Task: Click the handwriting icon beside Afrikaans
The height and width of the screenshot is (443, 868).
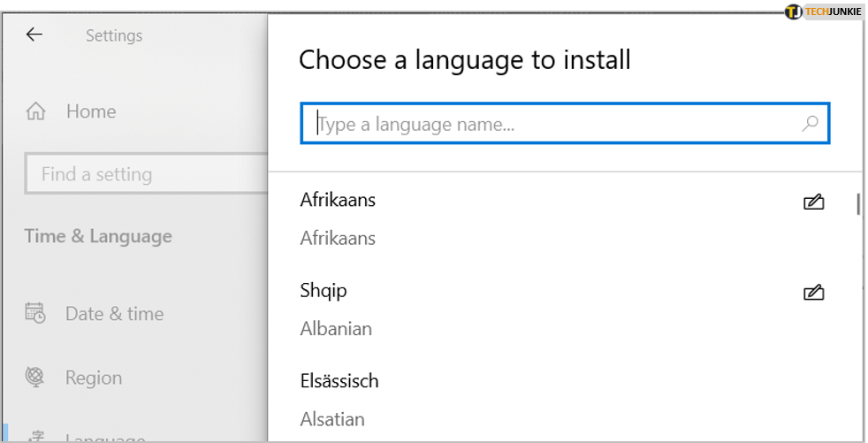Action: (x=814, y=202)
